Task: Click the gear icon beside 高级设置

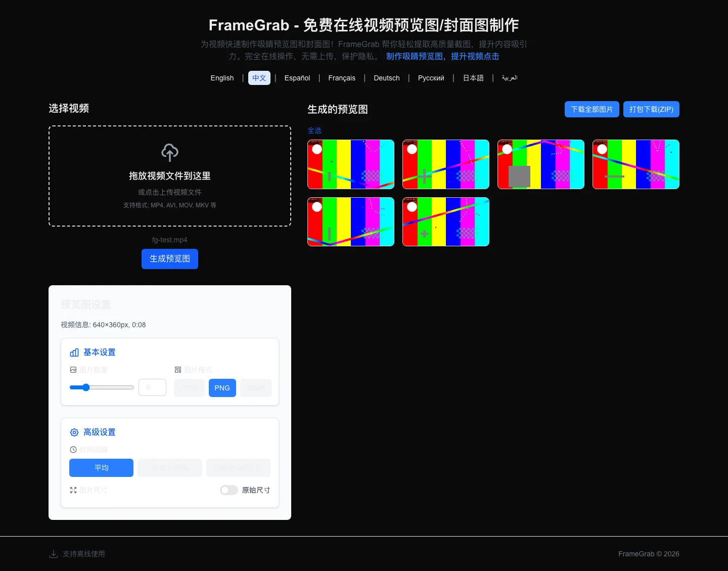Action: click(x=74, y=432)
